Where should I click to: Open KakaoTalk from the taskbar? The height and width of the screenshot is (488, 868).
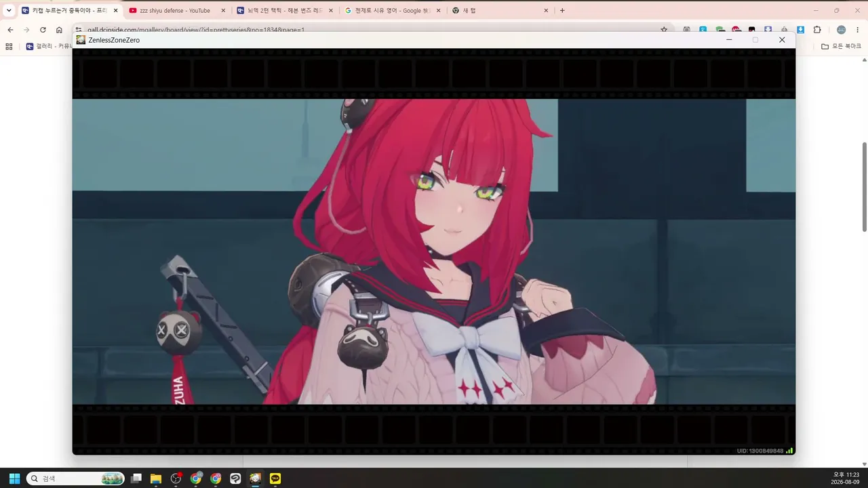pos(275,479)
